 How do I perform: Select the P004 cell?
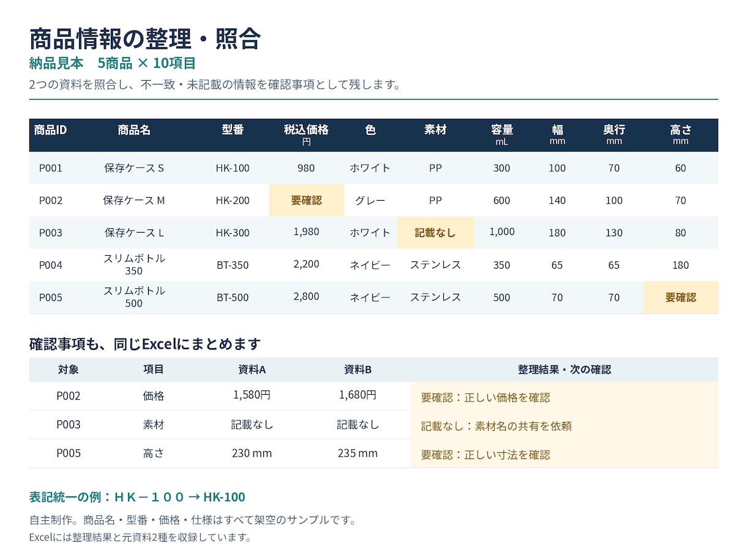51,266
